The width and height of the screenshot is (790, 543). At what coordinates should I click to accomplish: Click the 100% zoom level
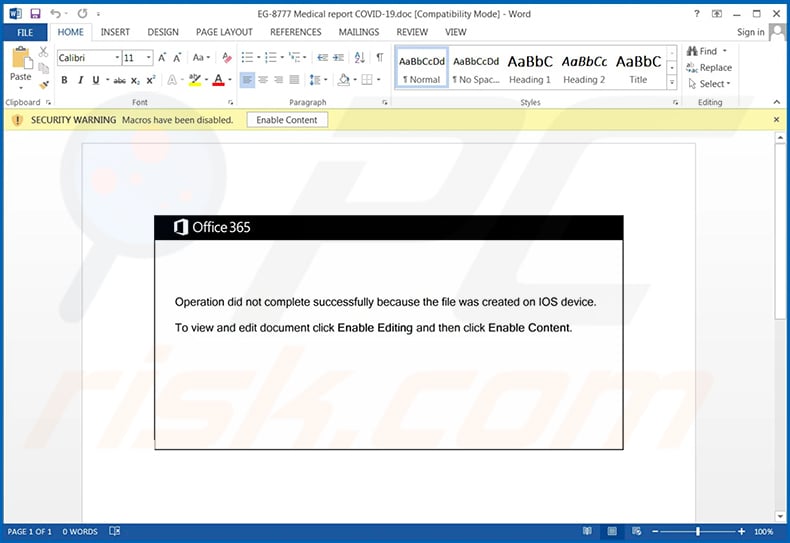point(763,531)
